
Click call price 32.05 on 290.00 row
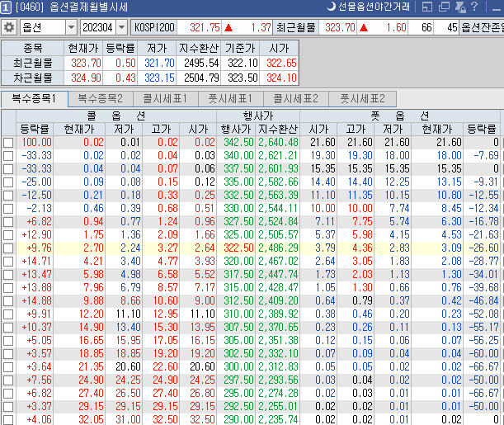tap(79, 419)
